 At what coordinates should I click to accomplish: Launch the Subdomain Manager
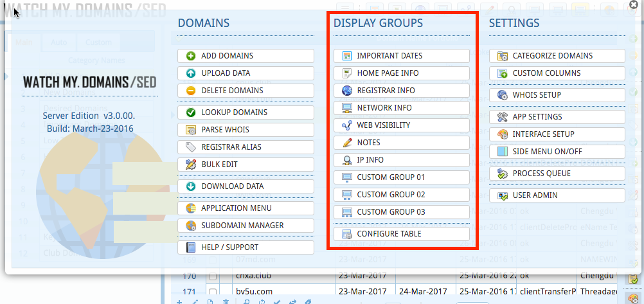[246, 226]
